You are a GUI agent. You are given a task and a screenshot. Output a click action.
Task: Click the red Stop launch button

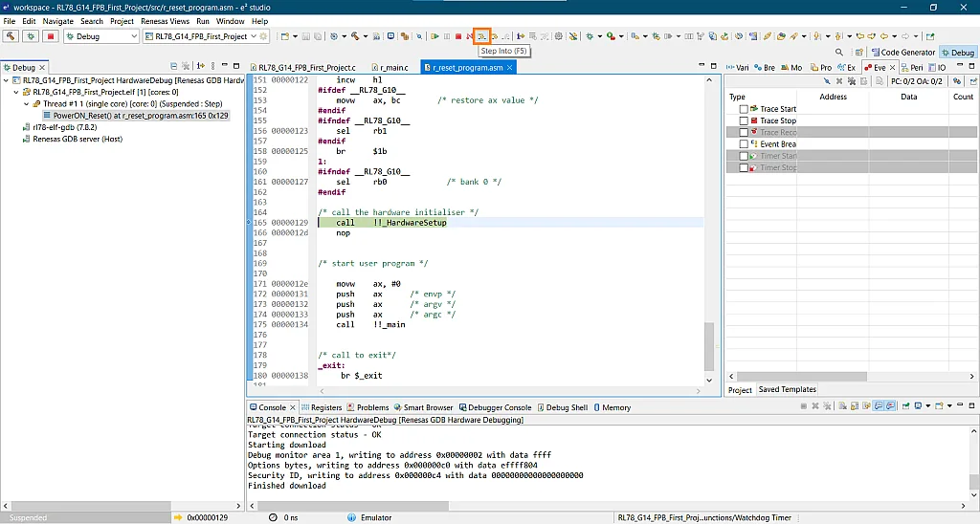tap(51, 36)
